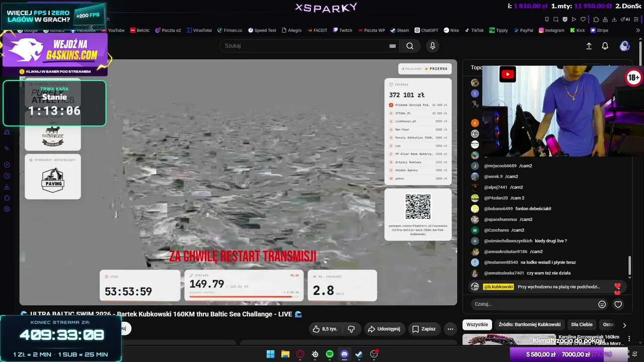
Task: Select the Wszystkie filter chip
Action: click(x=477, y=325)
